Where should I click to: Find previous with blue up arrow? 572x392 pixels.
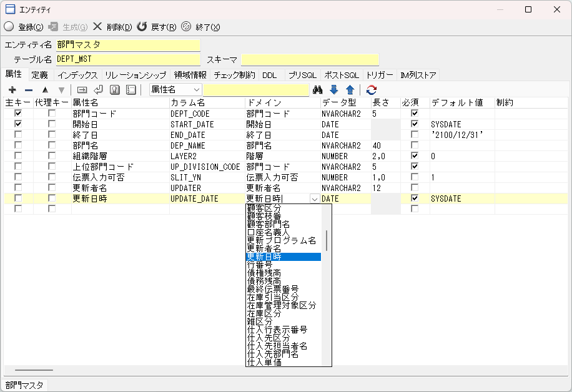350,90
